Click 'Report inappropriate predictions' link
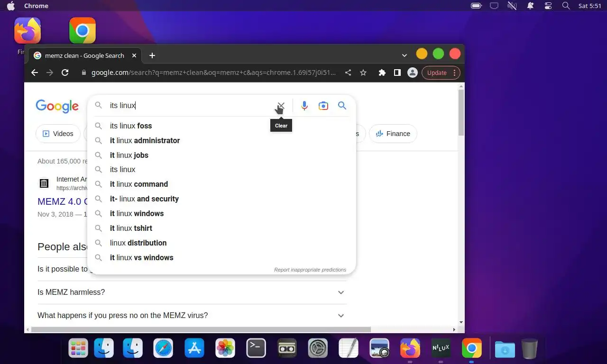This screenshot has height=364, width=607. (310, 270)
